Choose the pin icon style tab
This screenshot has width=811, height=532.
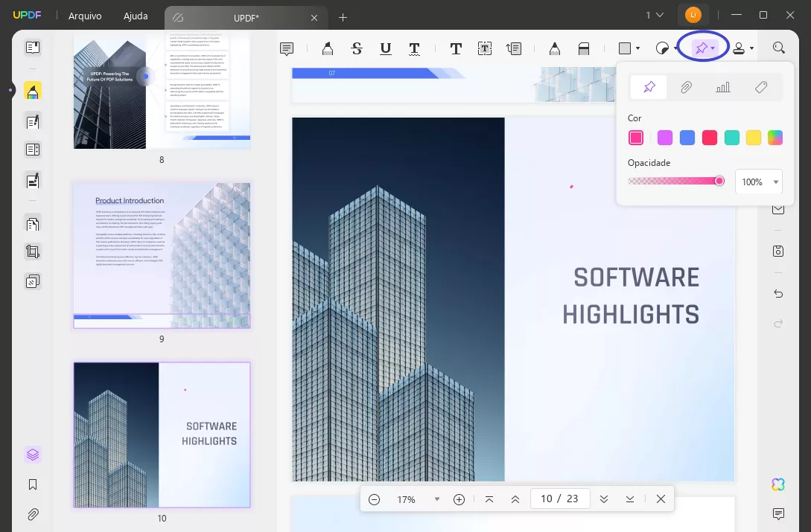tap(649, 87)
